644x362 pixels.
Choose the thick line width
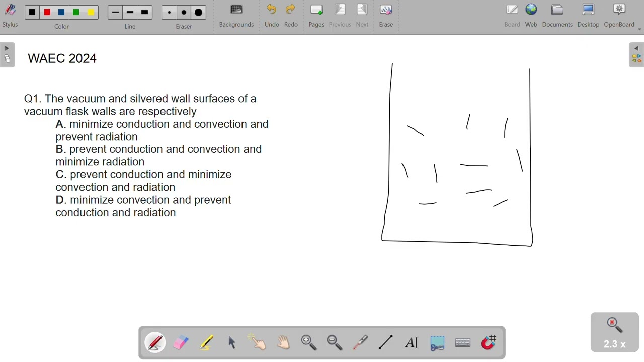145,13
